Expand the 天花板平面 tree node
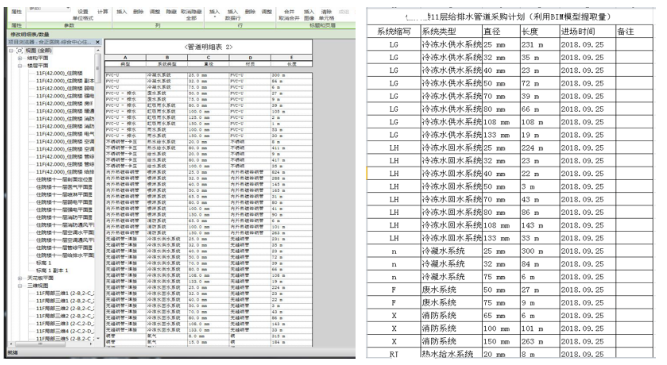The height and width of the screenshot is (365, 667). point(20,278)
